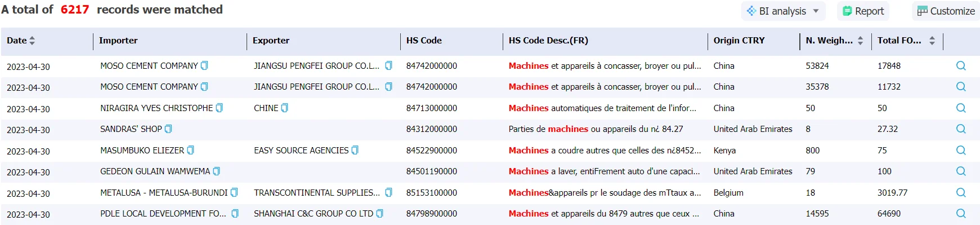Click Belgium origin country cell
Image resolution: width=980 pixels, height=225 pixels.
coord(728,193)
